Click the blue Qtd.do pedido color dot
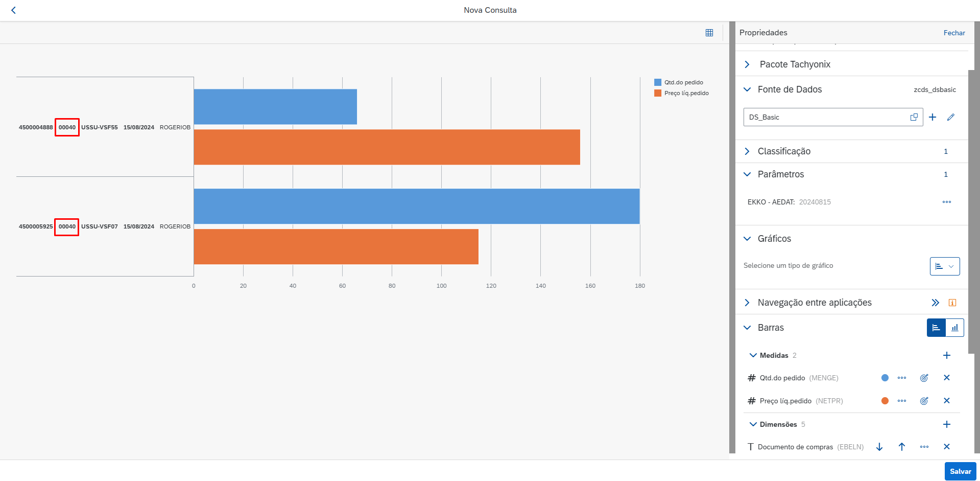Screen dimensions: 980x481 (x=885, y=378)
